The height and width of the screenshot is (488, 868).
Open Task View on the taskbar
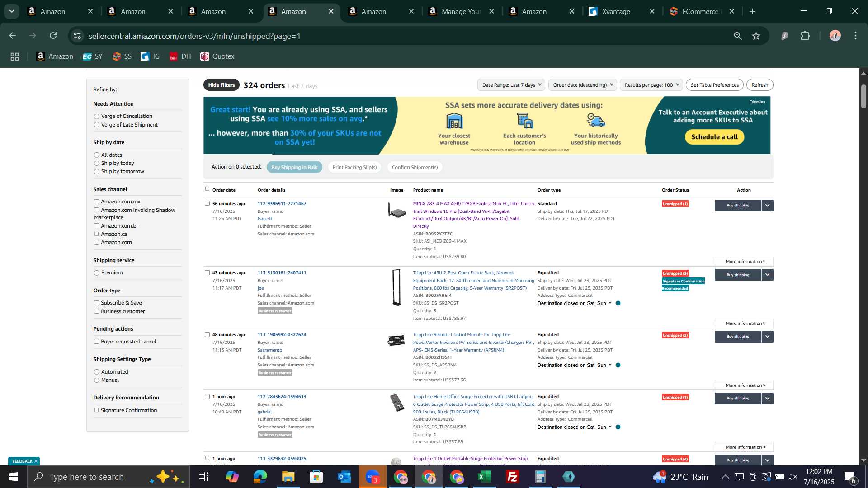[203, 477]
